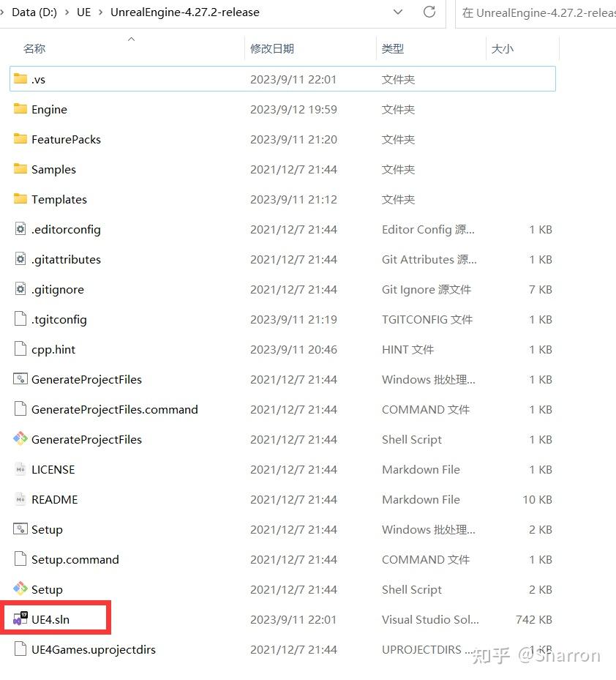Select the README file name
The width and height of the screenshot is (616, 680).
[x=55, y=499]
